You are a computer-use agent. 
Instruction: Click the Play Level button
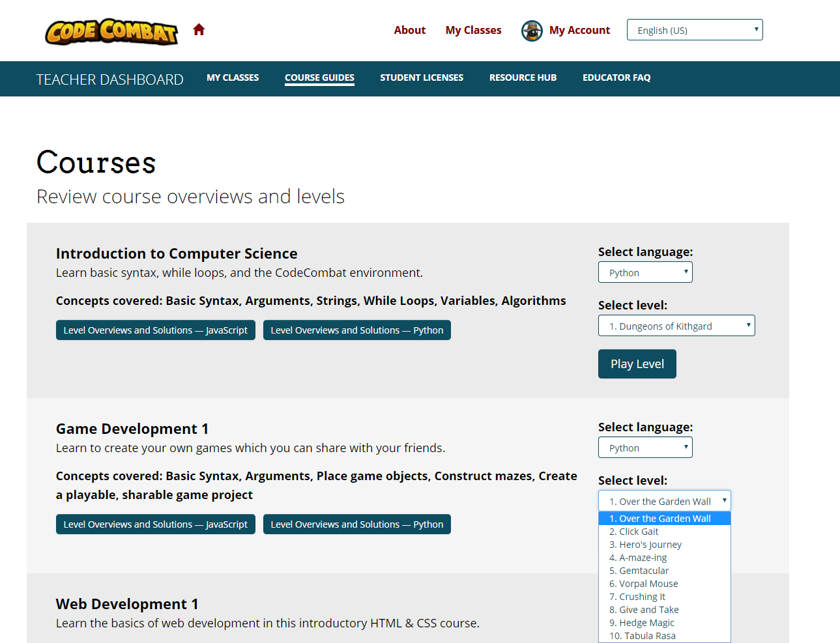pyautogui.click(x=637, y=364)
